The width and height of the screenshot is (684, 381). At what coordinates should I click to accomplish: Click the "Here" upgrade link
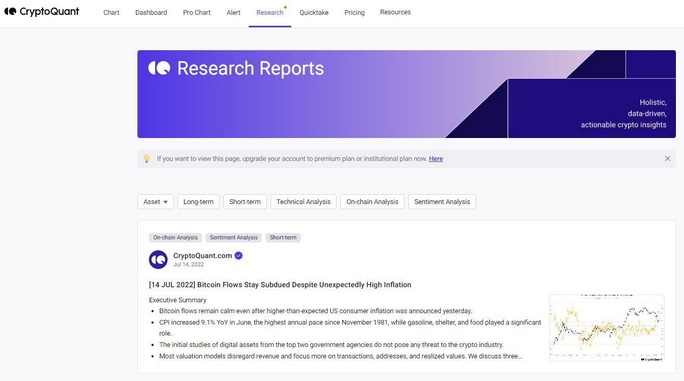(436, 158)
